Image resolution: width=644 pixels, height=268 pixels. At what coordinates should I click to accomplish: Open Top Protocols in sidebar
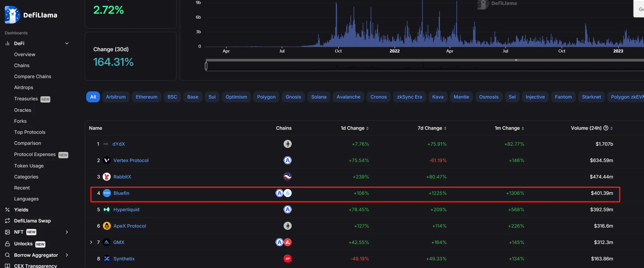(x=30, y=132)
